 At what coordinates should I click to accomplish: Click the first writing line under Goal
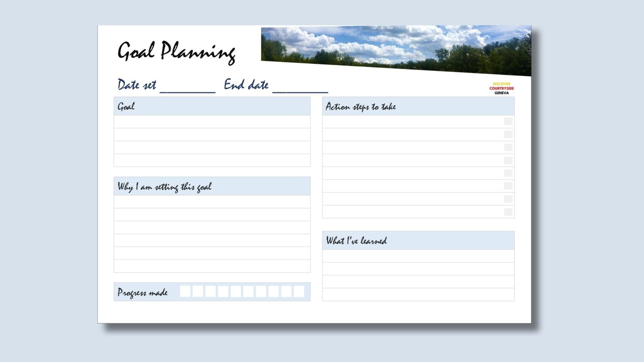click(212, 122)
